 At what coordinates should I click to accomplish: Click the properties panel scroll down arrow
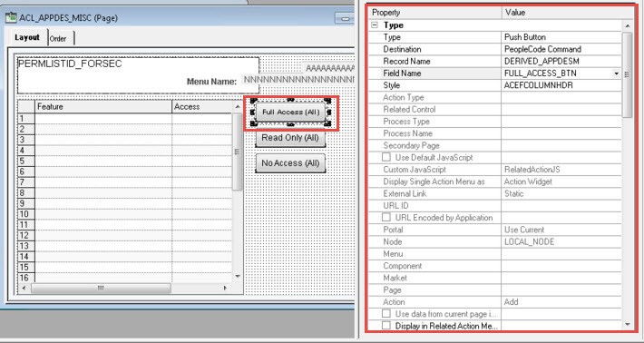click(x=627, y=325)
